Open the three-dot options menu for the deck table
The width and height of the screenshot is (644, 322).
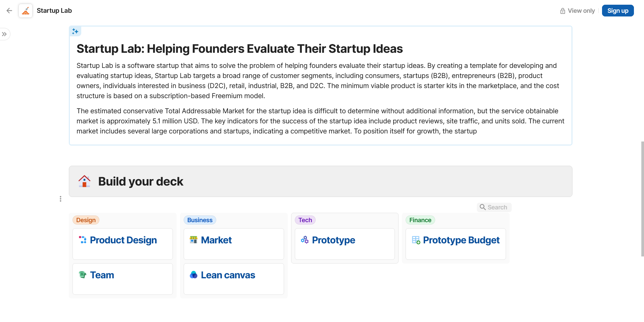(60, 199)
